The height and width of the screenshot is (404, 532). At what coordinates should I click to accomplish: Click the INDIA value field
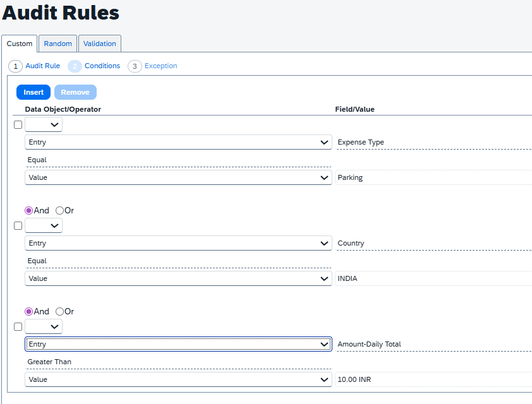(433, 278)
